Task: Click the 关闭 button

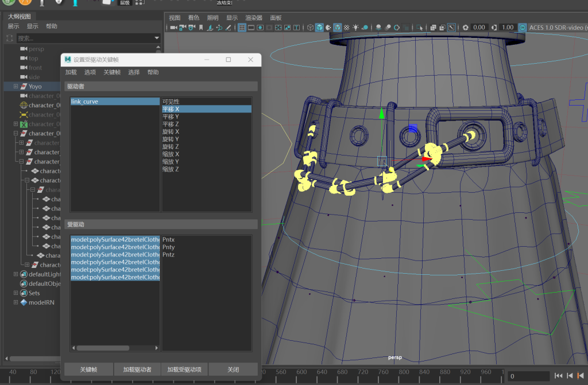Action: click(233, 370)
